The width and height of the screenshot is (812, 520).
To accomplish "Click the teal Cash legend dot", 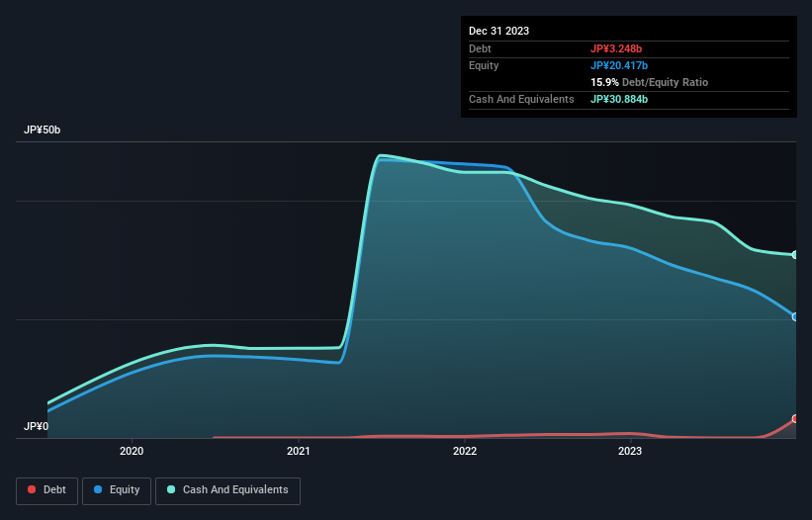I will click(x=171, y=489).
